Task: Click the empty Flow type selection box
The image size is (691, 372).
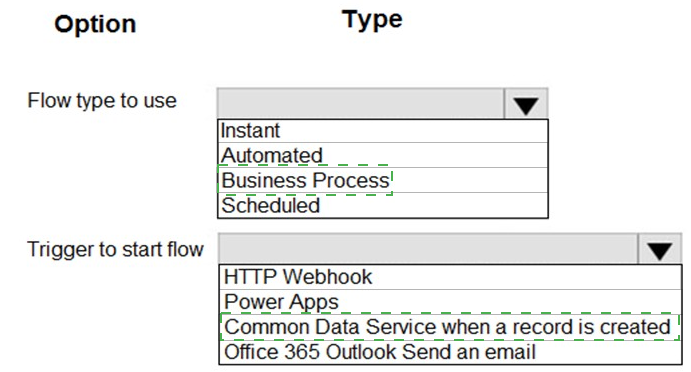Action: (360, 104)
